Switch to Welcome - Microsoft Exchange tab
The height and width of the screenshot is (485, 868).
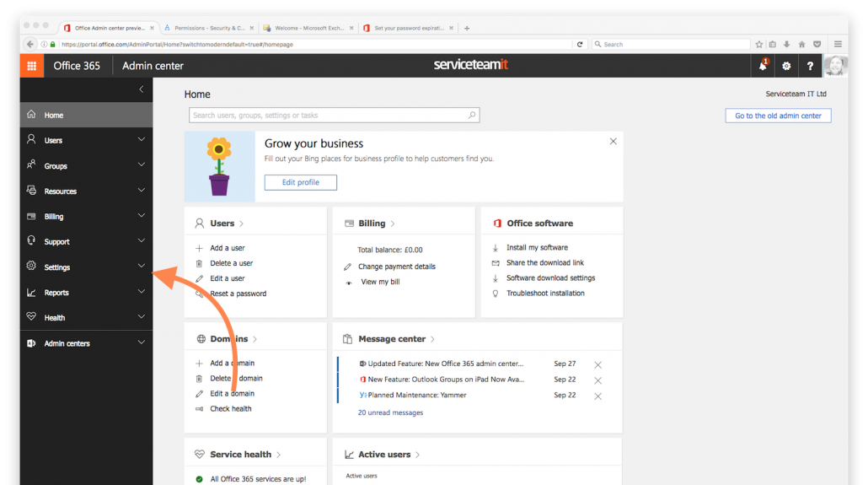(x=309, y=28)
